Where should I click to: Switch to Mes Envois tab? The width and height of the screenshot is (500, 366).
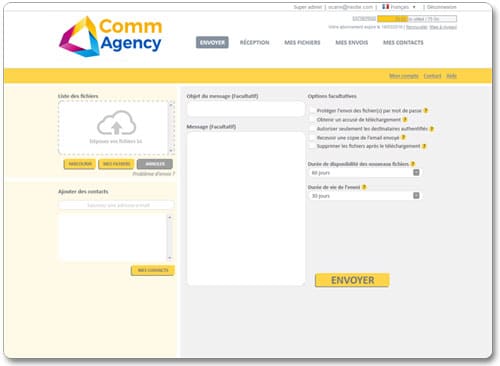point(352,42)
